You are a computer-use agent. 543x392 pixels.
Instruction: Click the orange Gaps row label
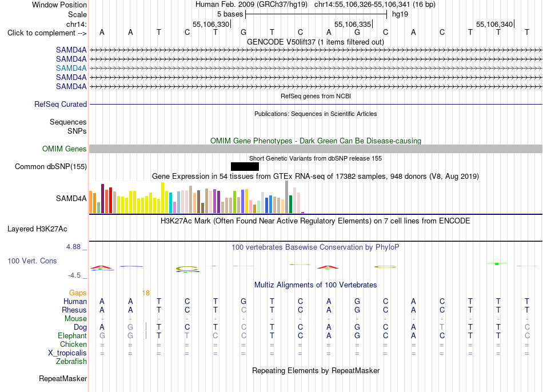[78, 293]
